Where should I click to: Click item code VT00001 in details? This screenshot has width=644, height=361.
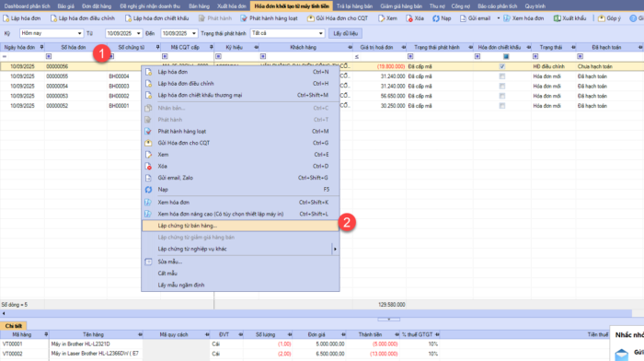pyautogui.click(x=12, y=344)
